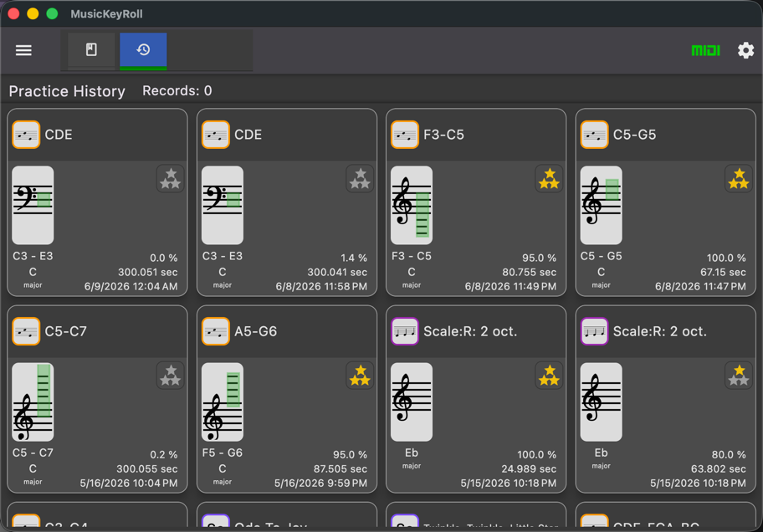
Task: Click the '1.4 %' score value
Action: (x=354, y=258)
